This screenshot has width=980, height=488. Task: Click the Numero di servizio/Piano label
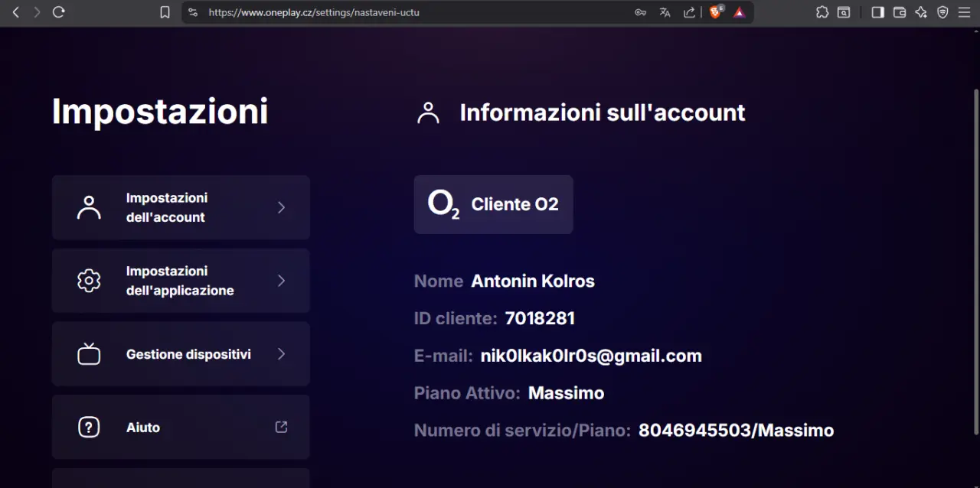(x=522, y=431)
